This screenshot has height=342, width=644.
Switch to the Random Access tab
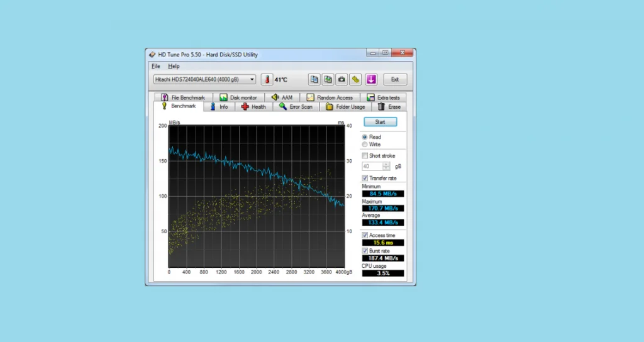pyautogui.click(x=330, y=97)
